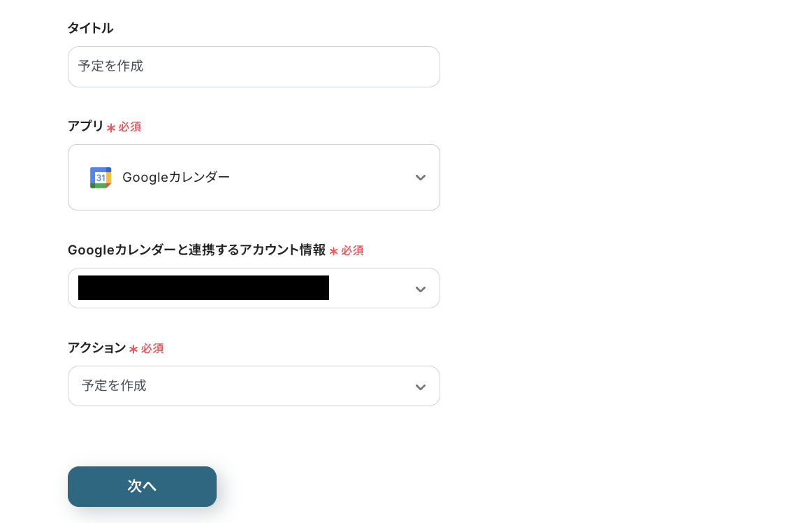Click the 次へ button

pos(142,487)
